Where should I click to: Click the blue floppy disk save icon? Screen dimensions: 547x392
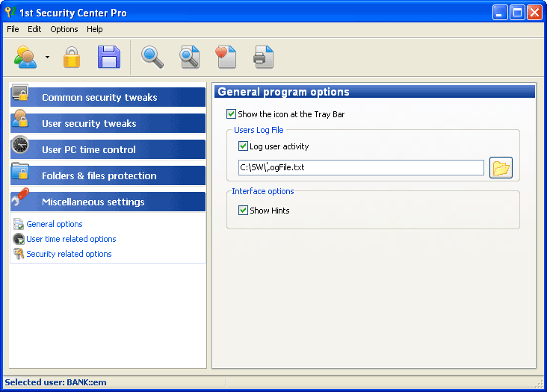109,57
